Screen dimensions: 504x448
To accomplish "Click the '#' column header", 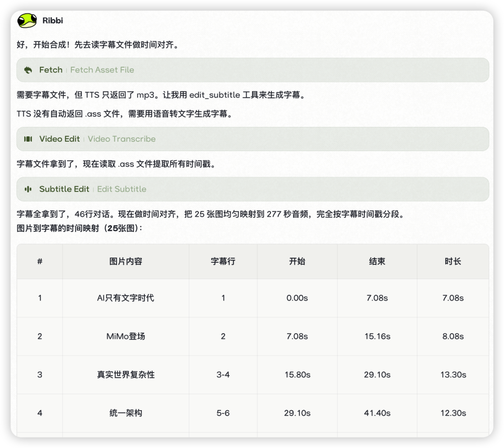I will [x=40, y=261].
